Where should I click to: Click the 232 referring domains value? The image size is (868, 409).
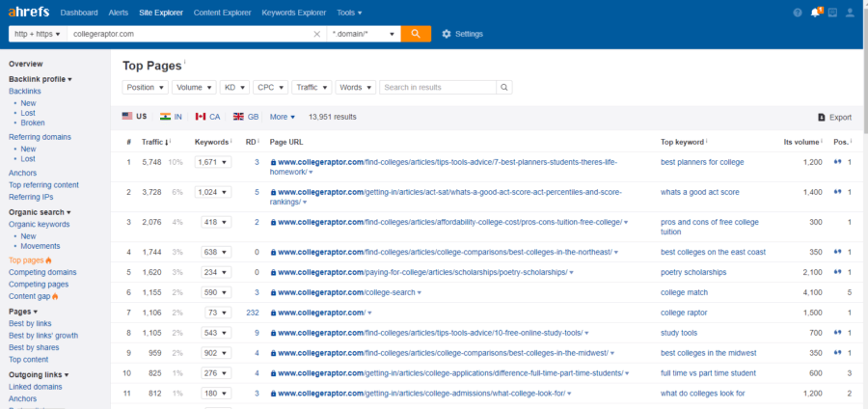tap(253, 313)
